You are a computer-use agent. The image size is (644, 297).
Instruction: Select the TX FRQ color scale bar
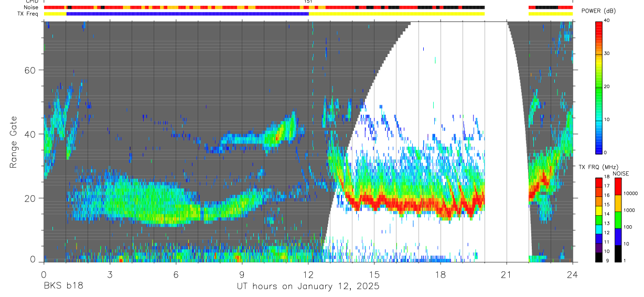(598, 219)
